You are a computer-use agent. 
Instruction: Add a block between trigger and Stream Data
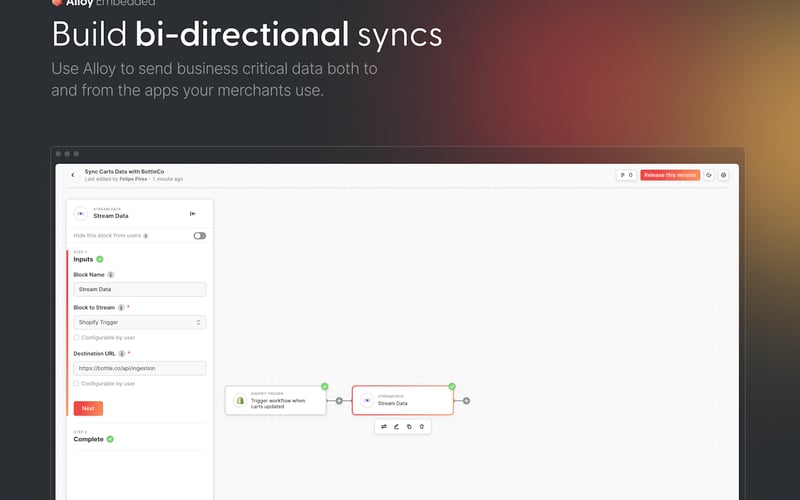click(339, 401)
